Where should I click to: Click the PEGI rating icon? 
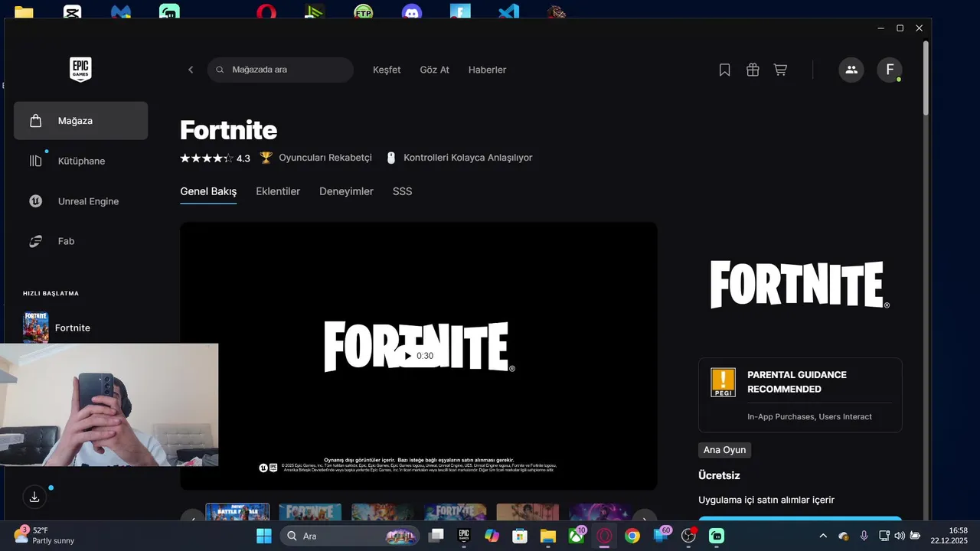(723, 382)
